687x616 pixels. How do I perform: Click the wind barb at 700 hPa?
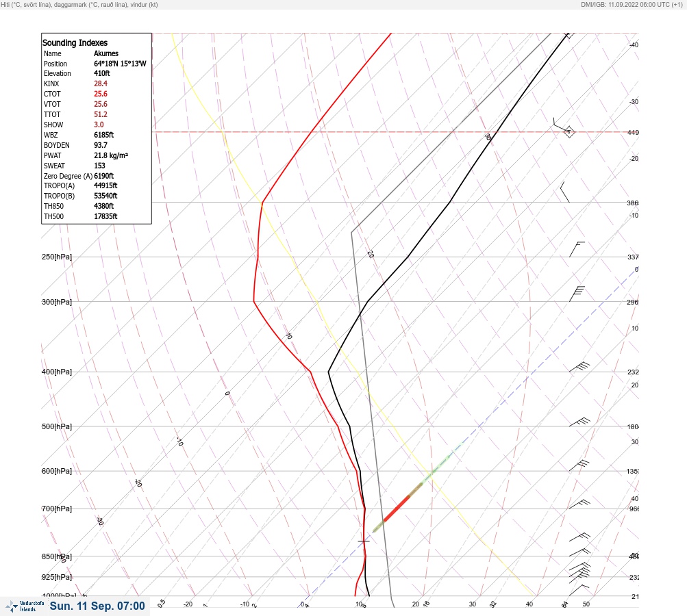point(579,504)
